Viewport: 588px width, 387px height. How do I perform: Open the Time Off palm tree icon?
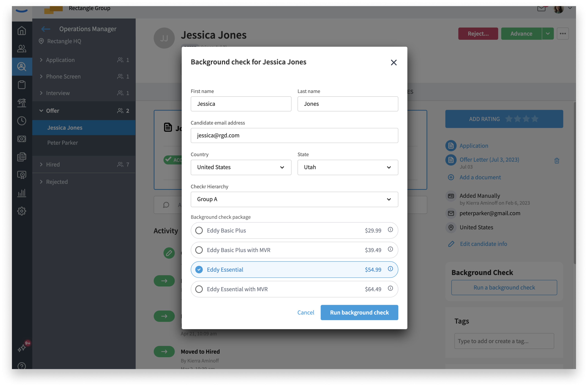tap(22, 103)
